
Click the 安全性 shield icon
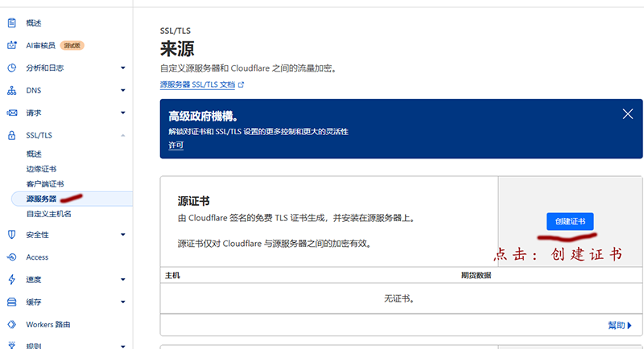(11, 235)
